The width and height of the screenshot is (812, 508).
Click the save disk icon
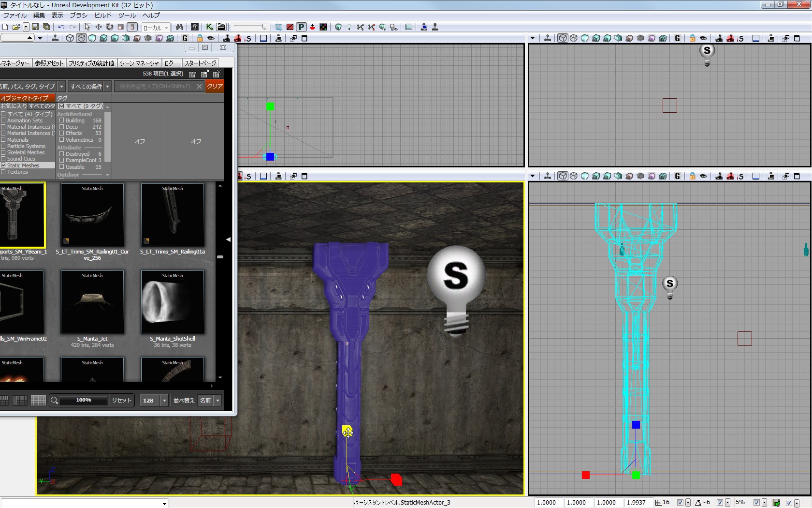pos(35,27)
